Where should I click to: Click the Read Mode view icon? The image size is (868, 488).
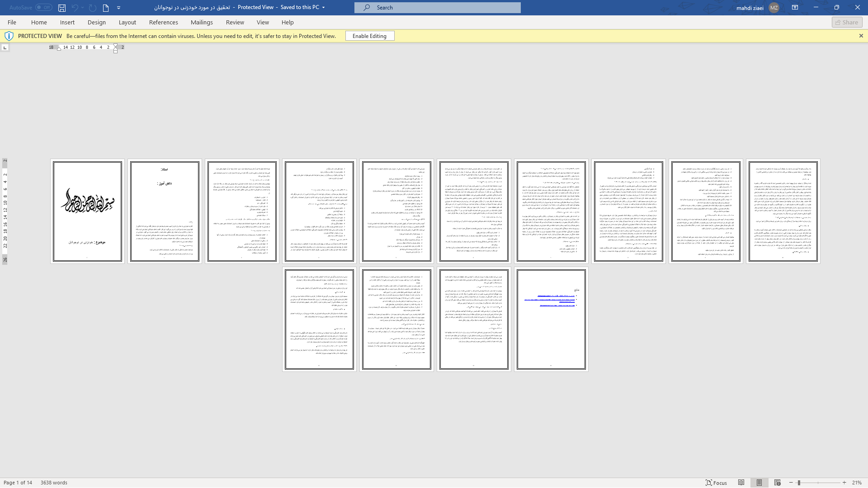click(741, 483)
